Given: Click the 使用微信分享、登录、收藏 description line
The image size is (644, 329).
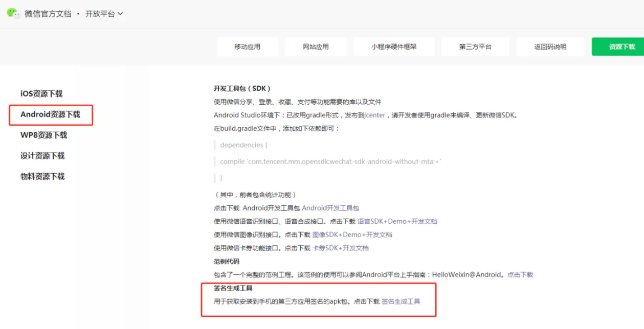Looking at the screenshot, I should click(x=298, y=102).
